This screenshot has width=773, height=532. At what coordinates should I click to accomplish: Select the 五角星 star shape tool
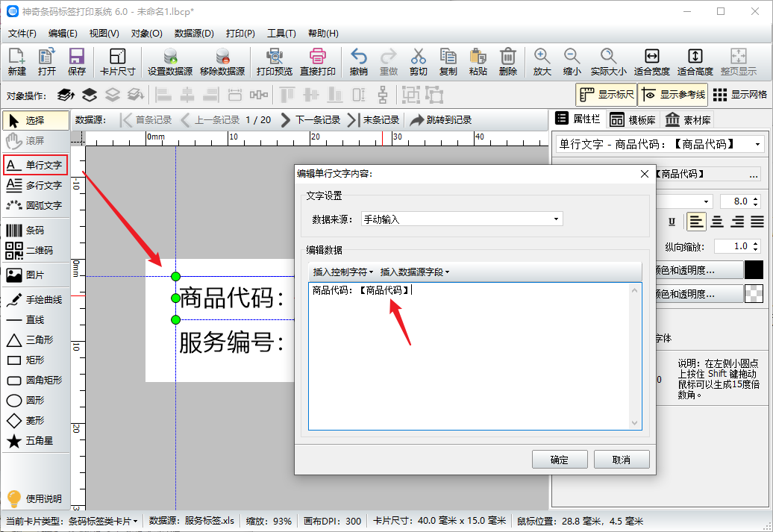[x=34, y=441]
